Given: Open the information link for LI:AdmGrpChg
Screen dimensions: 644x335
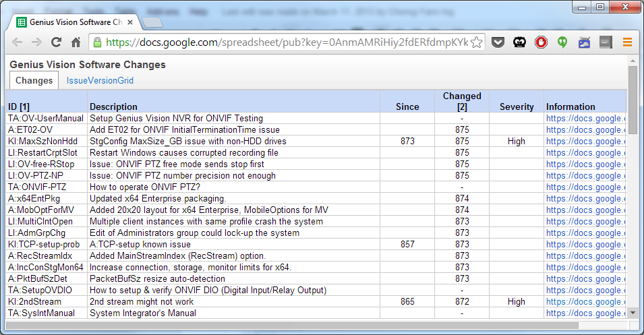Looking at the screenshot, I should click(585, 233).
